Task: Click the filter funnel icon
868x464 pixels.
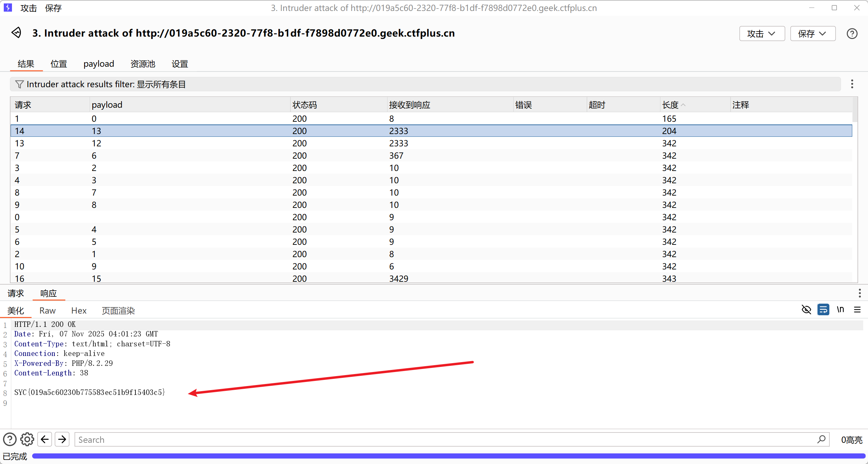Action: (x=19, y=84)
